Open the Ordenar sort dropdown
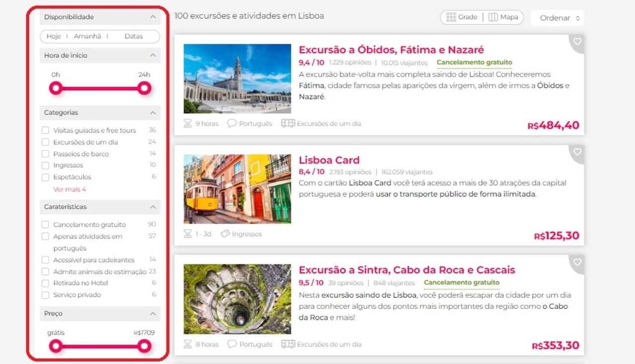This screenshot has height=364, width=635. tap(557, 18)
